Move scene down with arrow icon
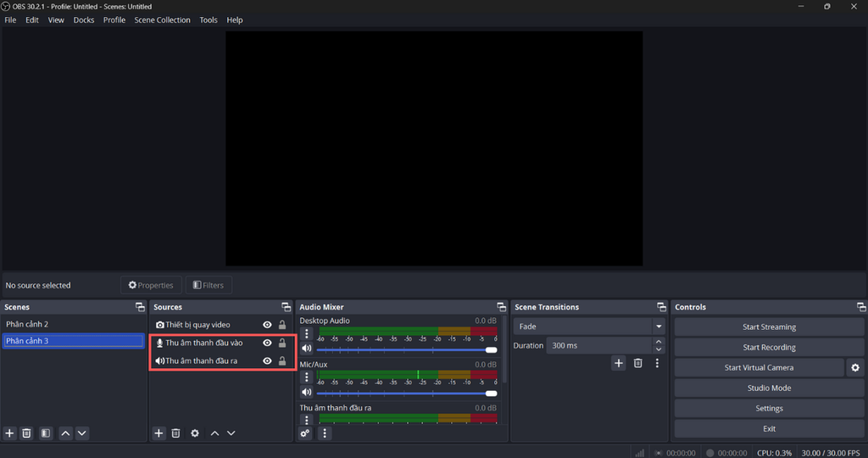This screenshot has width=868, height=458. [82, 433]
